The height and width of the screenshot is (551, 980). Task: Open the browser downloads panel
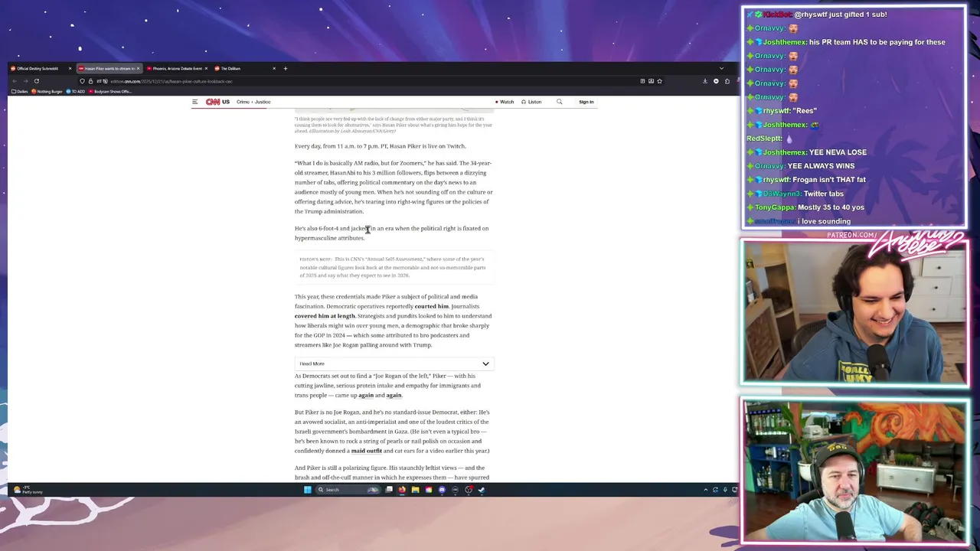(705, 81)
